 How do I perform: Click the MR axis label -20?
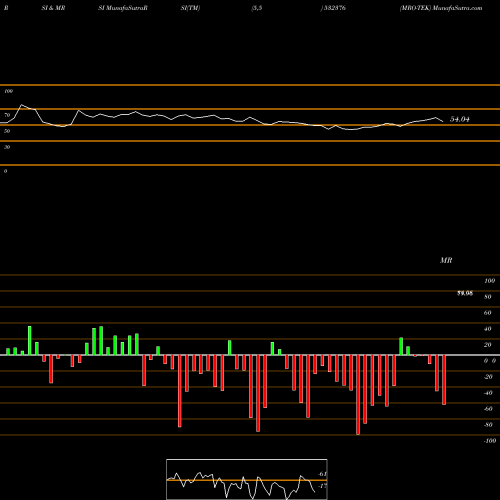(488, 377)
